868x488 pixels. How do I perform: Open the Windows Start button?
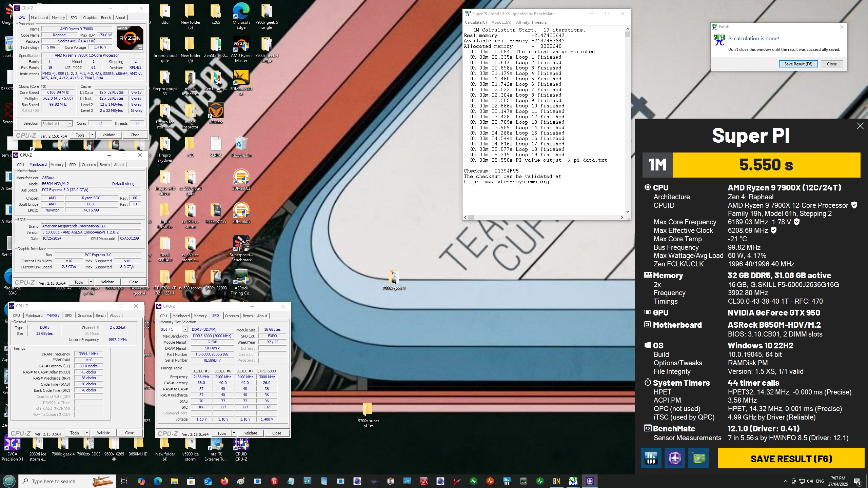pyautogui.click(x=9, y=481)
